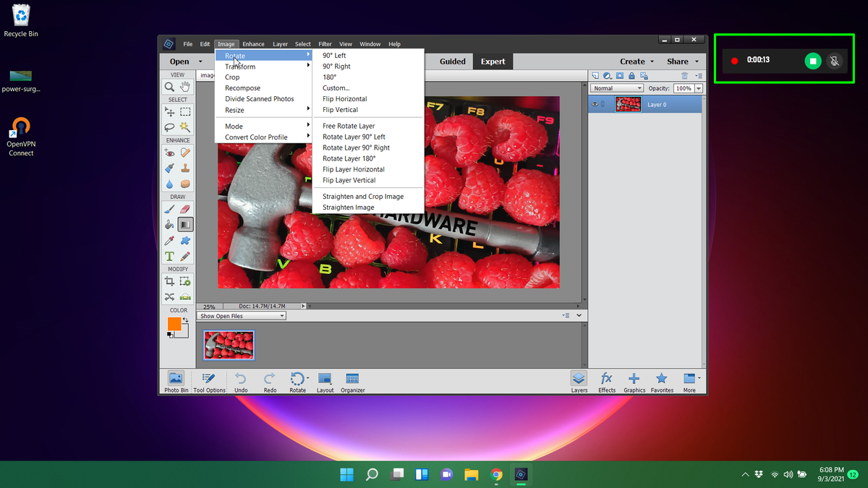Select the Eyedropper tool

point(169,241)
